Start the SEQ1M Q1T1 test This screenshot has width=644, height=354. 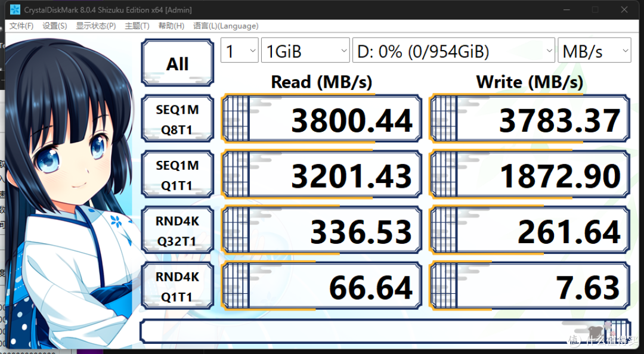coord(178,175)
